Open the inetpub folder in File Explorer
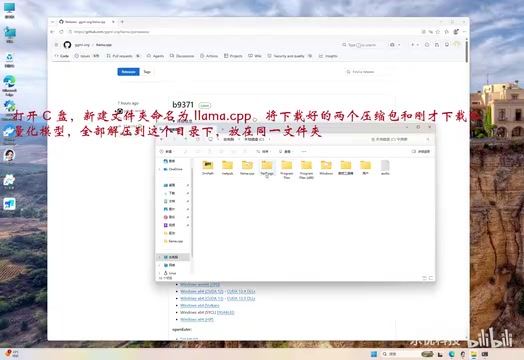Image resolution: width=524 pixels, height=360 pixels. tap(228, 168)
